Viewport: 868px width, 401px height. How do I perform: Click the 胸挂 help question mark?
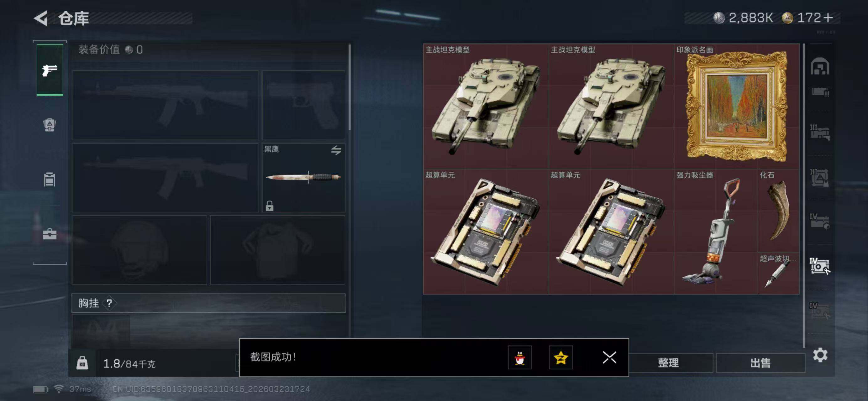click(x=109, y=303)
